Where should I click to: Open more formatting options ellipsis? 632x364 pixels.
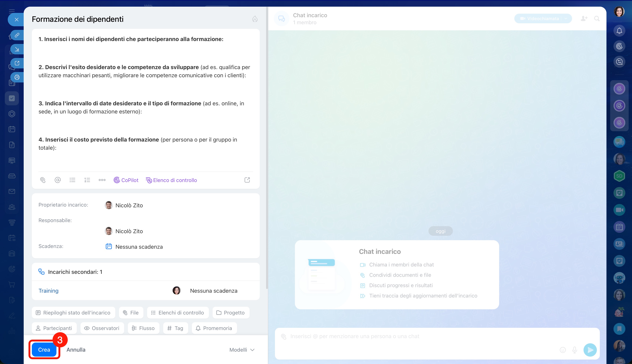(x=102, y=180)
